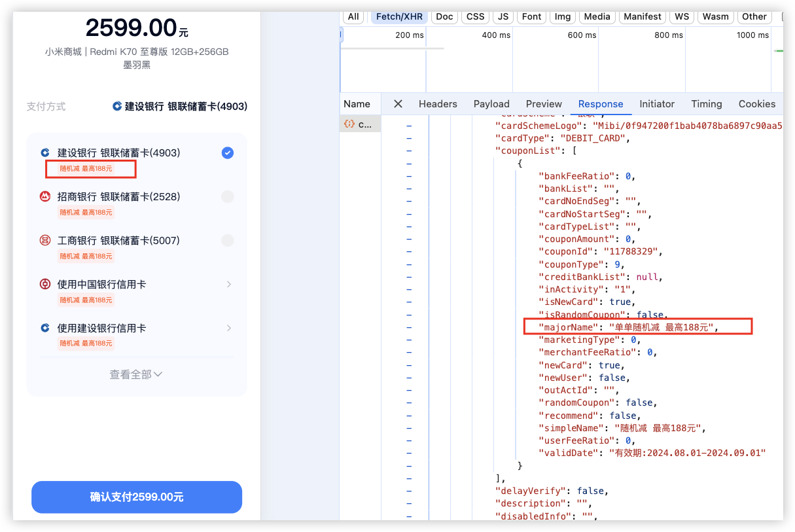Select the JS network filter
795x532 pixels.
(503, 16)
